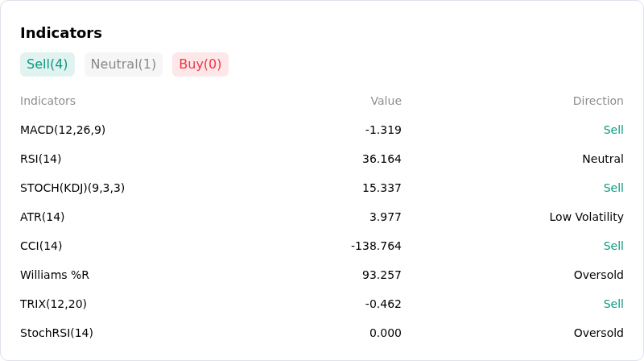Click the Value column header

point(386,101)
